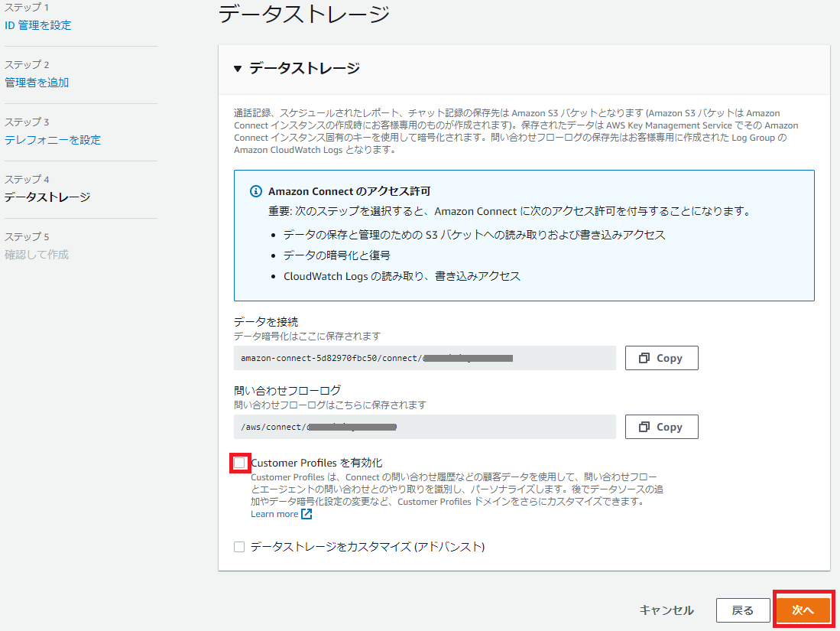Click the 戻る button
840x631 pixels.
click(x=742, y=610)
